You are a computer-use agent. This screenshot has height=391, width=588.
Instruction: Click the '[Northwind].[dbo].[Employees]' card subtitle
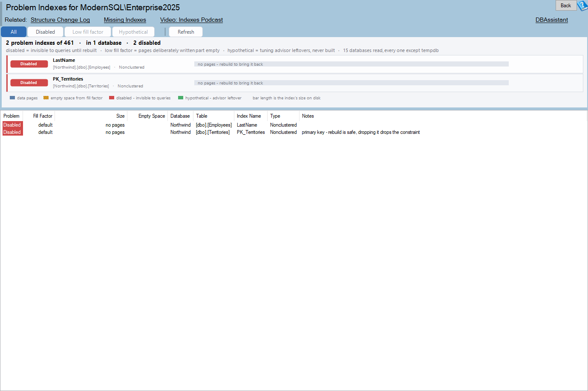tap(81, 67)
